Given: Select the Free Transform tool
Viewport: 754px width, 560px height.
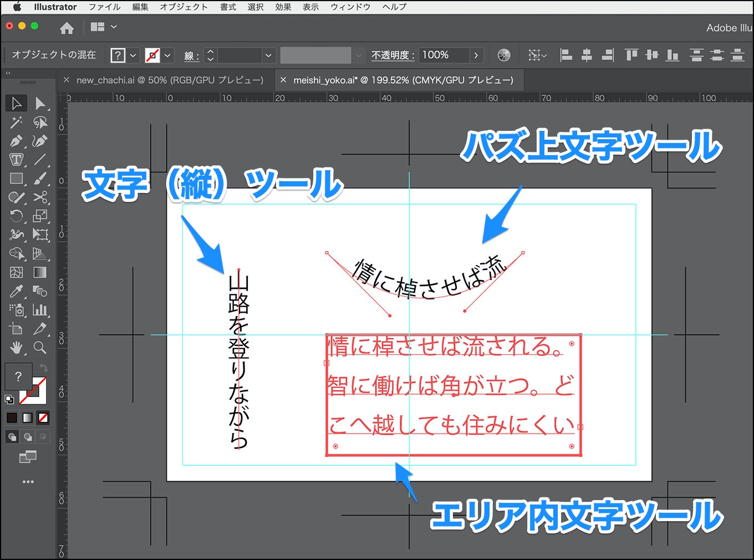Looking at the screenshot, I should (40, 235).
